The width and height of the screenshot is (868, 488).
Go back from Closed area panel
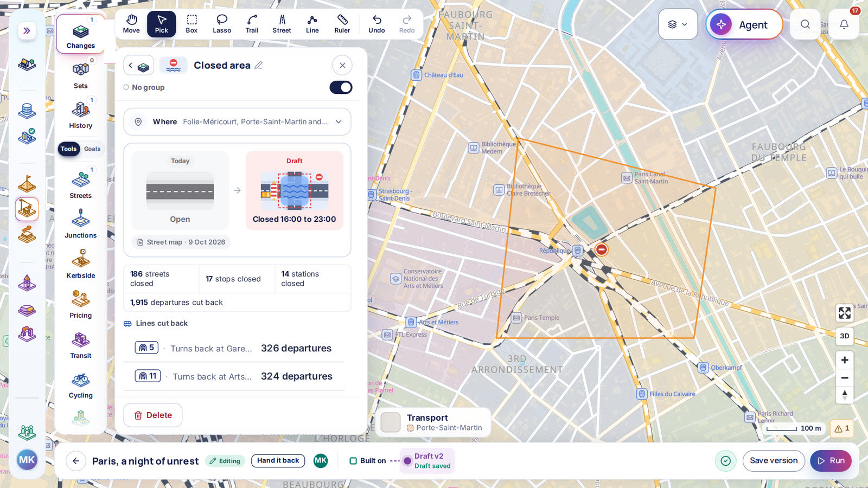pyautogui.click(x=138, y=66)
